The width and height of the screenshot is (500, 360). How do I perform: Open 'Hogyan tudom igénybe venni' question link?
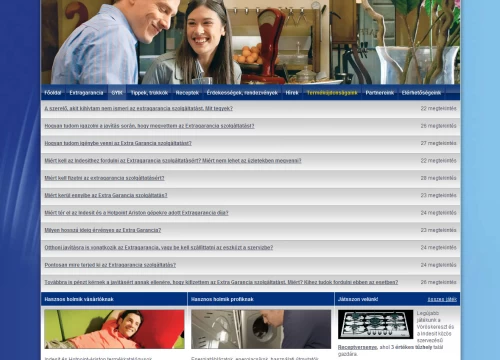coord(118,143)
